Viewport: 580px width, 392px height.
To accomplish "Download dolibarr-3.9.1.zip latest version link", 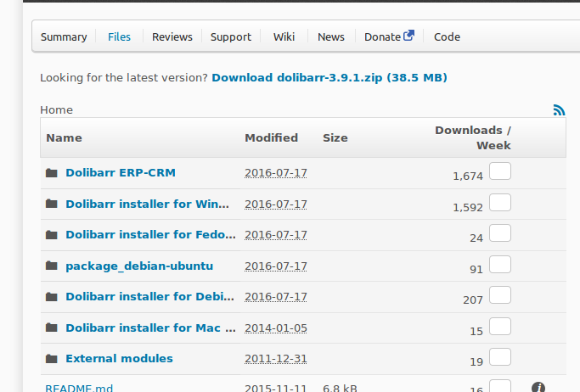I will pos(329,77).
